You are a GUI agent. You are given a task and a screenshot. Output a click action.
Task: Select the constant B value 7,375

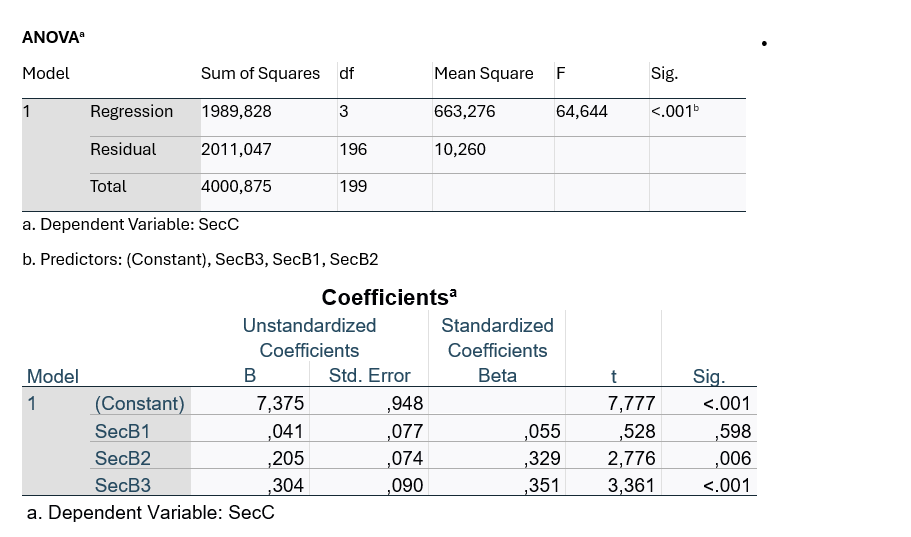[x=280, y=404]
